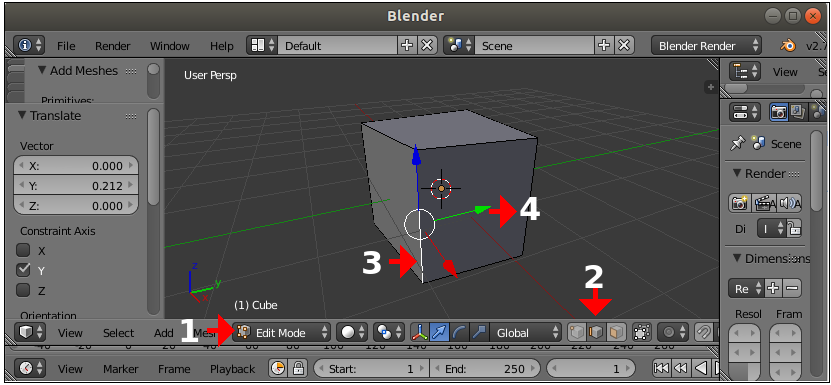Open the File menu

pyautogui.click(x=66, y=46)
